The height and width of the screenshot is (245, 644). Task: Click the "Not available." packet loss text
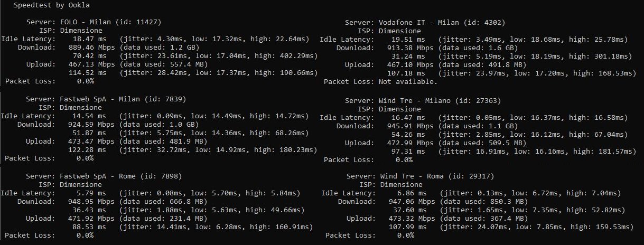pyautogui.click(x=408, y=81)
